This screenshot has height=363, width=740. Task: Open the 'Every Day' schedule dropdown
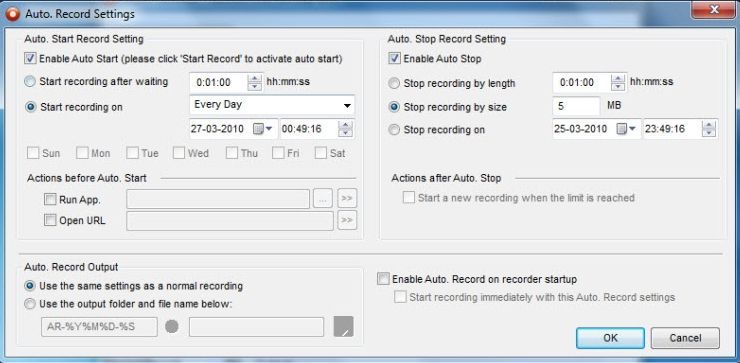click(272, 105)
